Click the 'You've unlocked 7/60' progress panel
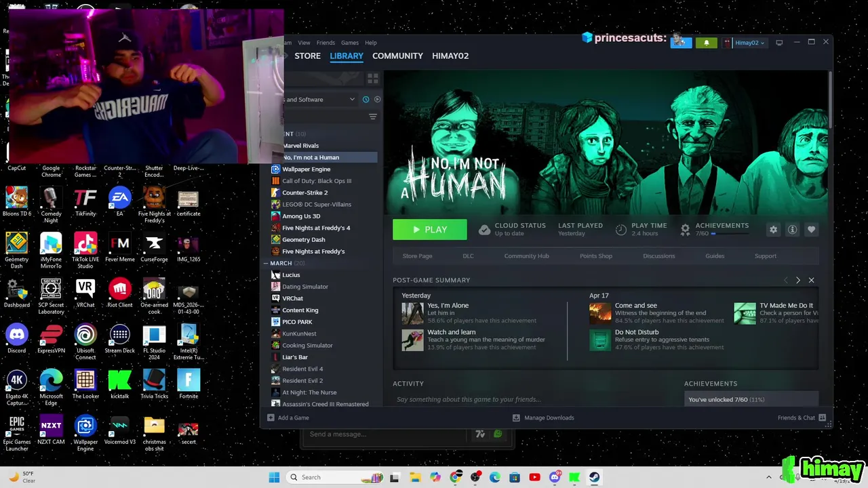Screen dimensions: 868x488 point(751,400)
